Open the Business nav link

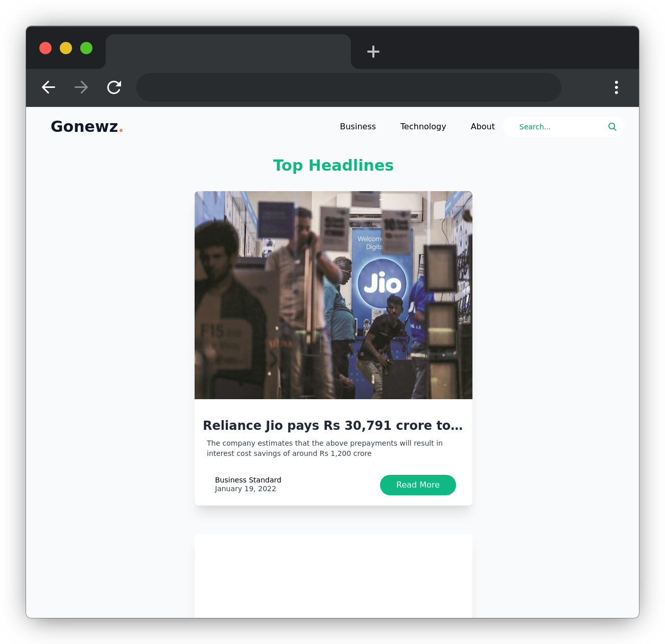pyautogui.click(x=358, y=127)
